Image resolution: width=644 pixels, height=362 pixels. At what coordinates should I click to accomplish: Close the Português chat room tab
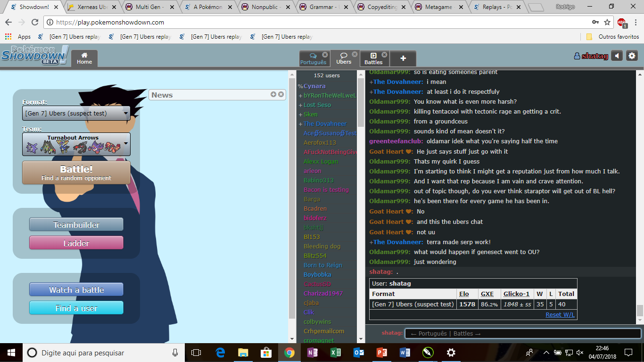tap(325, 55)
